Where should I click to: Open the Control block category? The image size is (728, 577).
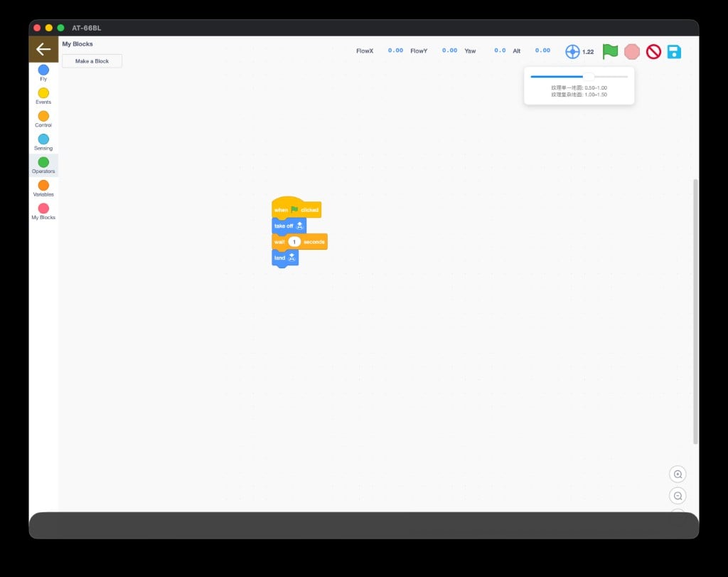coord(43,120)
